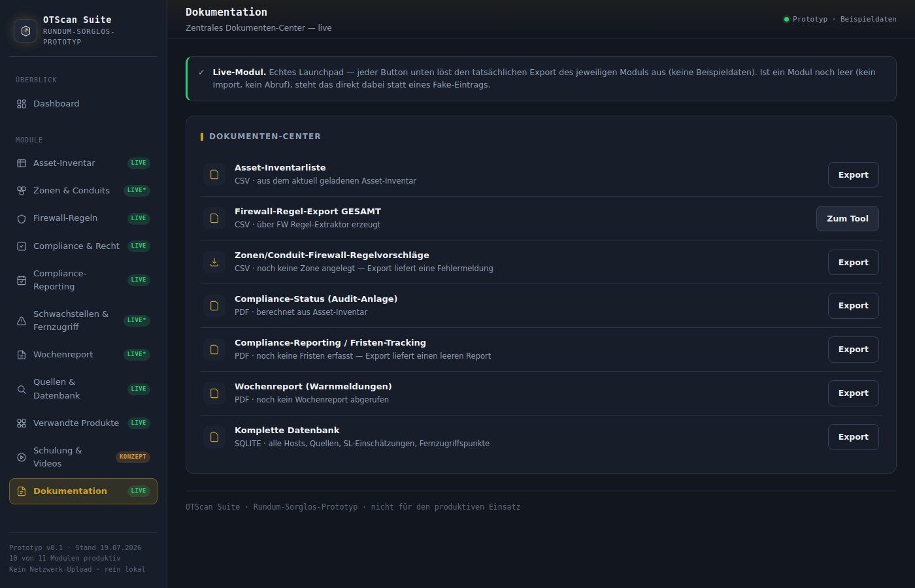The height and width of the screenshot is (588, 915).
Task: Click the checkmark icon in Live-Modul notice
Action: click(201, 73)
